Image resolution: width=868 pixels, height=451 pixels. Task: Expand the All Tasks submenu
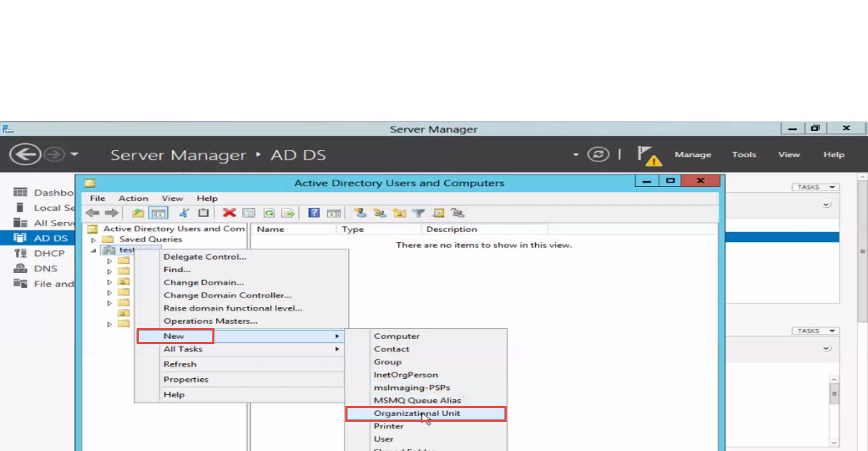click(x=240, y=349)
